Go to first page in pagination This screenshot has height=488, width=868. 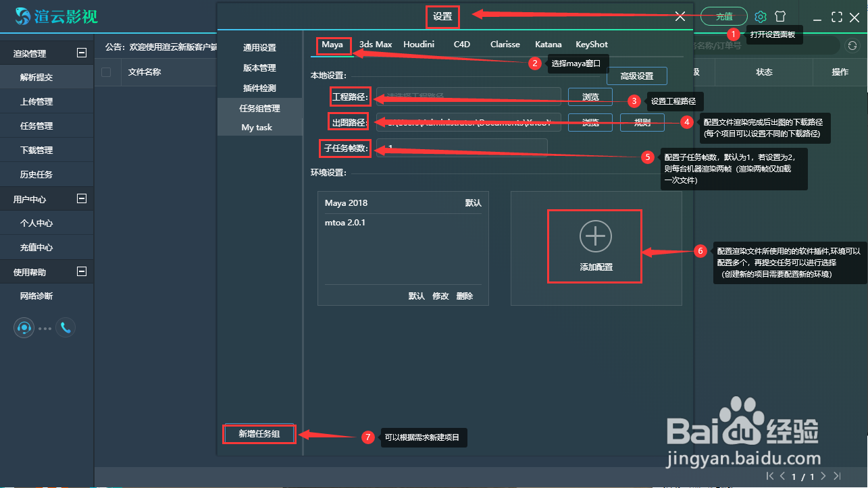771,477
